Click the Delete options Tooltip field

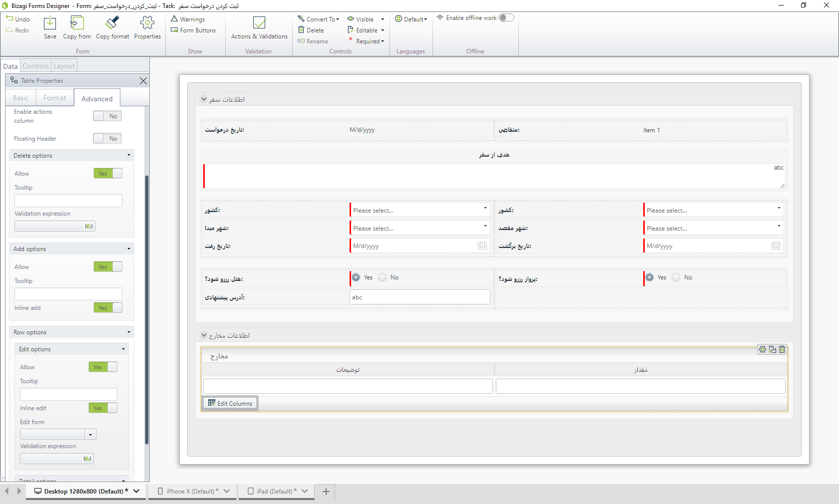click(x=68, y=201)
